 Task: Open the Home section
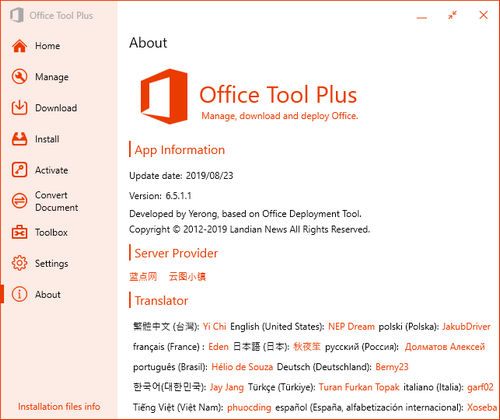coord(48,46)
